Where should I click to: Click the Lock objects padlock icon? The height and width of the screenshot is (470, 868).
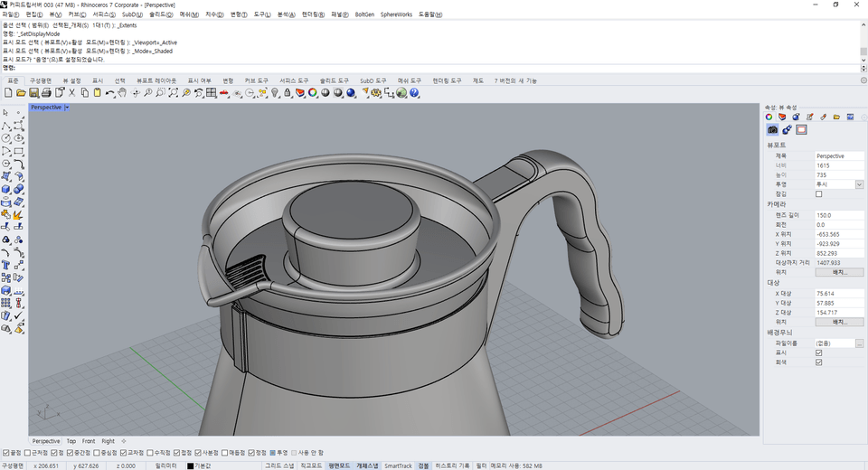point(287,93)
